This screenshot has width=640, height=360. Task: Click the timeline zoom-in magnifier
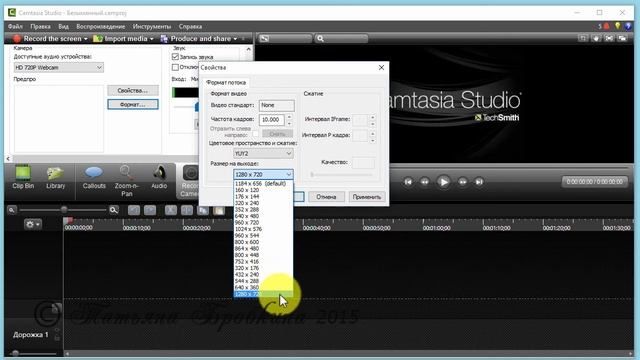[x=113, y=210]
